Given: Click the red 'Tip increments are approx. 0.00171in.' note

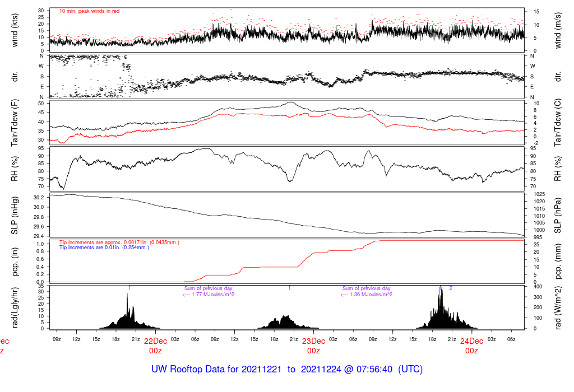Looking at the screenshot, I should [119, 242].
